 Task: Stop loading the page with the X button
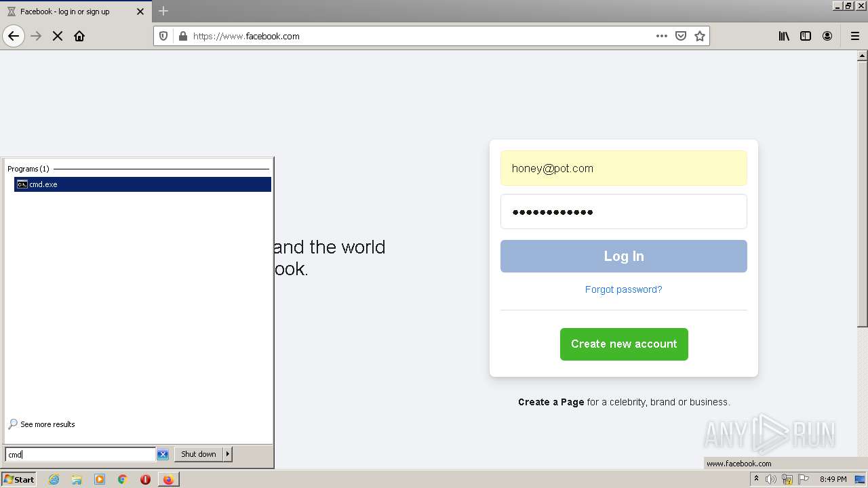[x=58, y=36]
